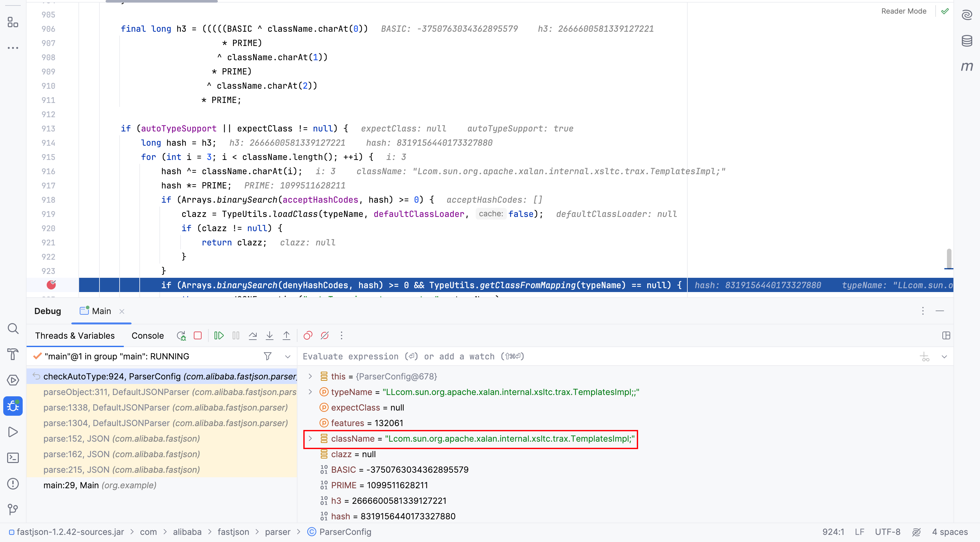
Task: Open the Git branch tool window
Action: [13, 509]
